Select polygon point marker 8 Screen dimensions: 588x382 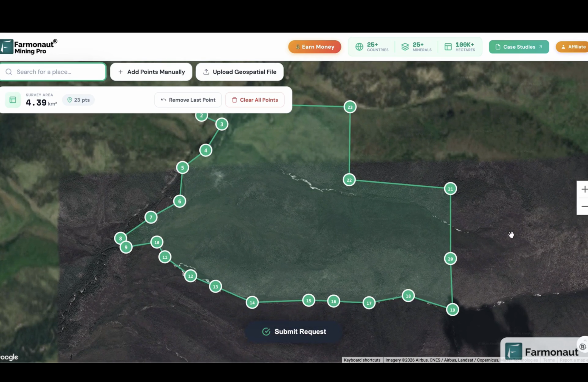point(121,238)
